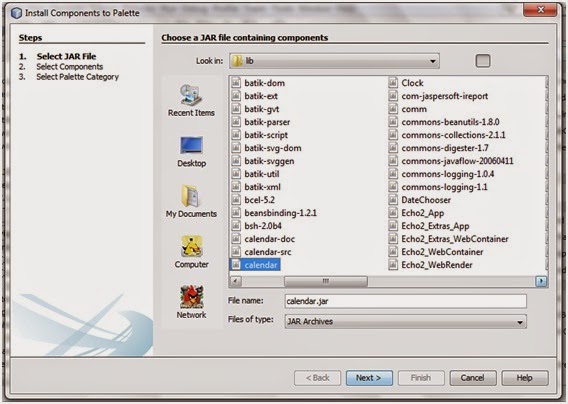Click the File name input field
Screen dimensions: 568x404
point(405,301)
